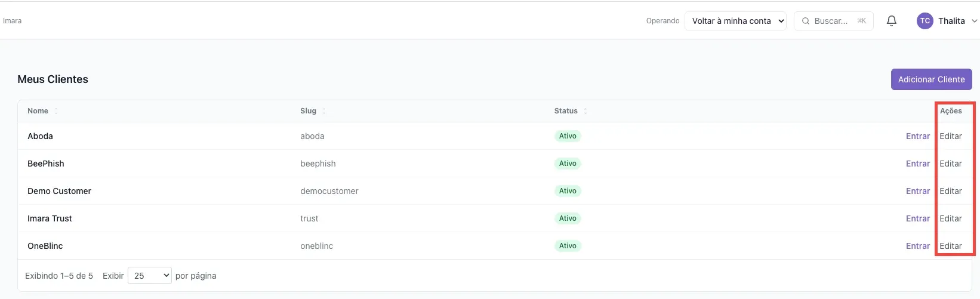
Task: Change rows per page dropdown
Action: click(x=150, y=276)
